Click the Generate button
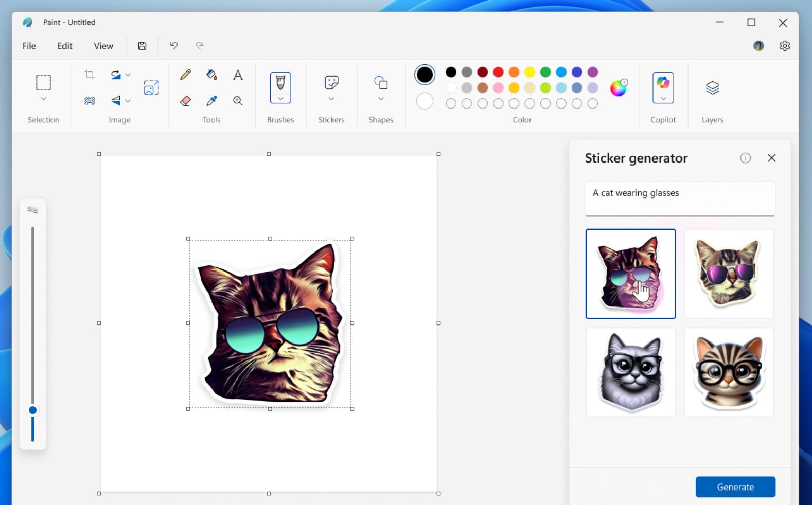 (x=735, y=487)
